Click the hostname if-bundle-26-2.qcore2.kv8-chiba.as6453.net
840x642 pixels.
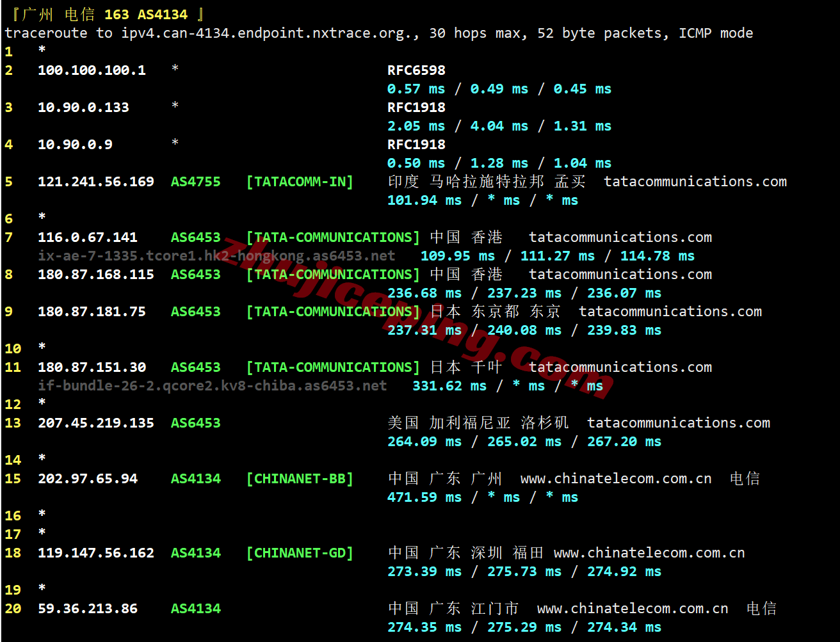(213, 386)
